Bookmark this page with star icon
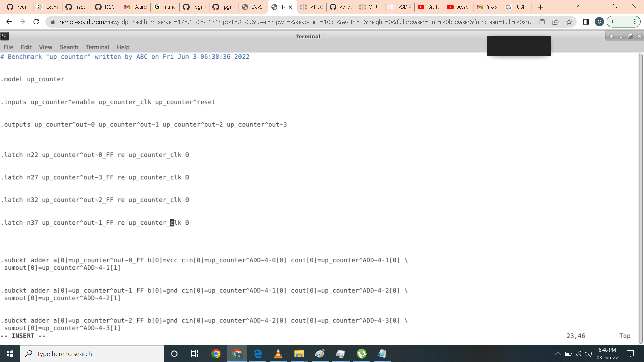644x362 pixels. click(569, 22)
